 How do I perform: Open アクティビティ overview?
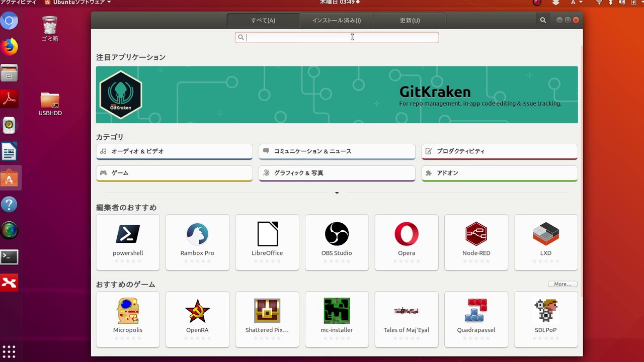[x=18, y=3]
